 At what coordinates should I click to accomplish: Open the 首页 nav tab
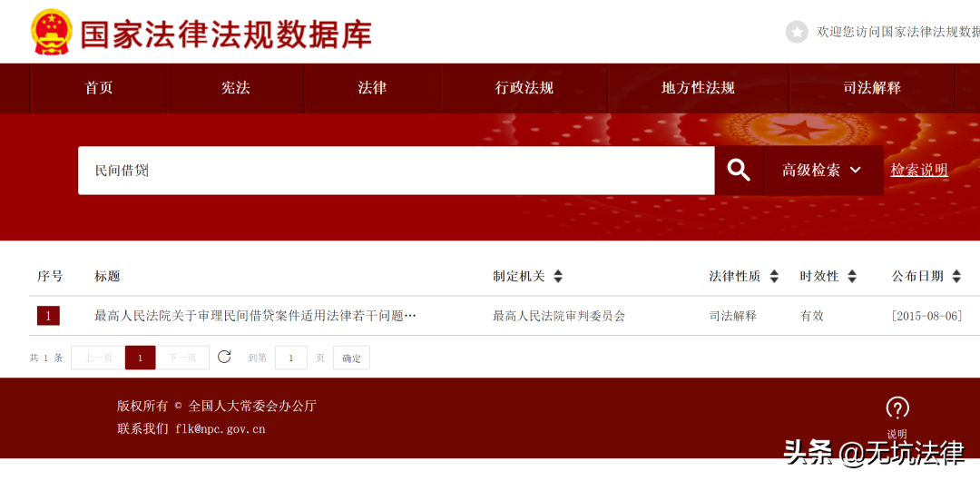pos(99,88)
